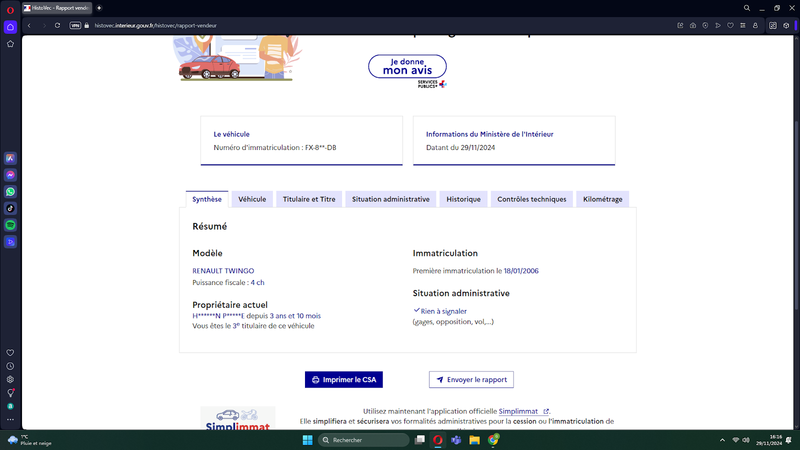Open Spotify in the sidebar
The width and height of the screenshot is (800, 450).
(10, 225)
